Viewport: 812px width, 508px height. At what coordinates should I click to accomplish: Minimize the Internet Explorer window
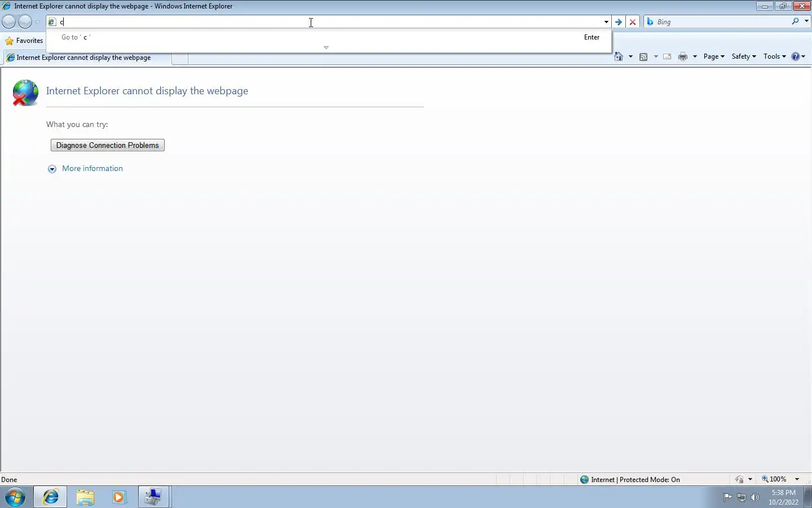[x=765, y=6]
